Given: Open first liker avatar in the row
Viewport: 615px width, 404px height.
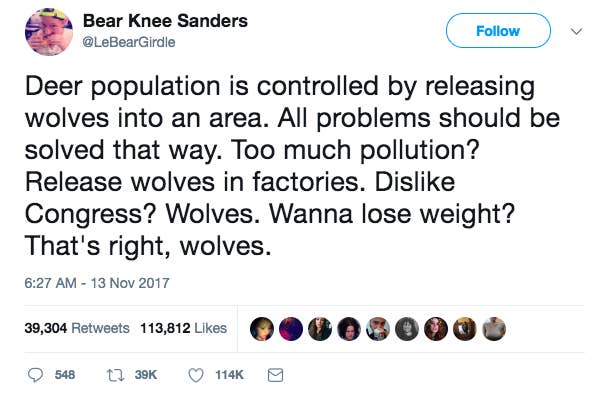Looking at the screenshot, I should 262,328.
